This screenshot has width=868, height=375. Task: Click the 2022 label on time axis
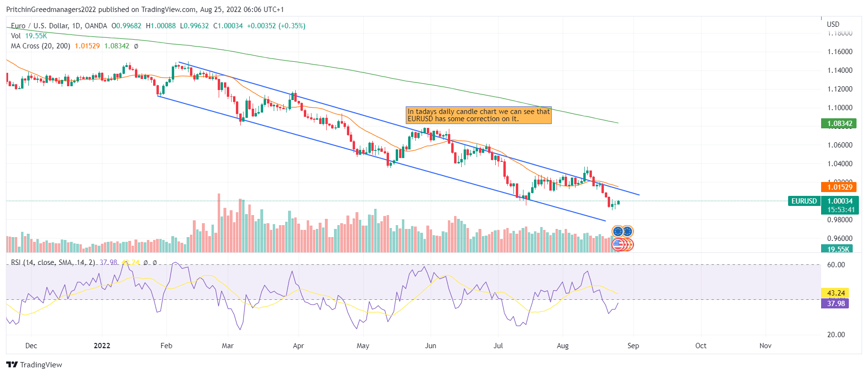click(x=102, y=346)
